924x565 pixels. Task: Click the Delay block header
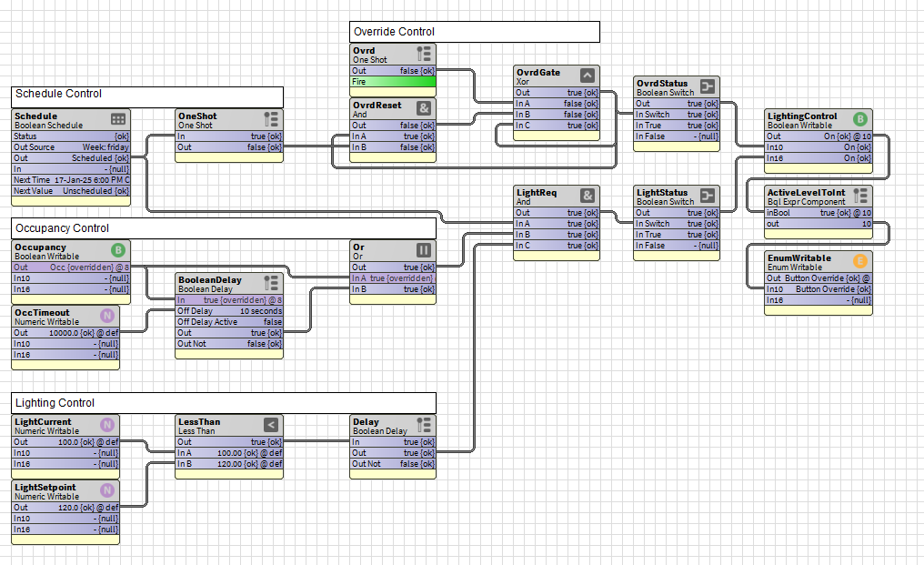pyautogui.click(x=382, y=426)
